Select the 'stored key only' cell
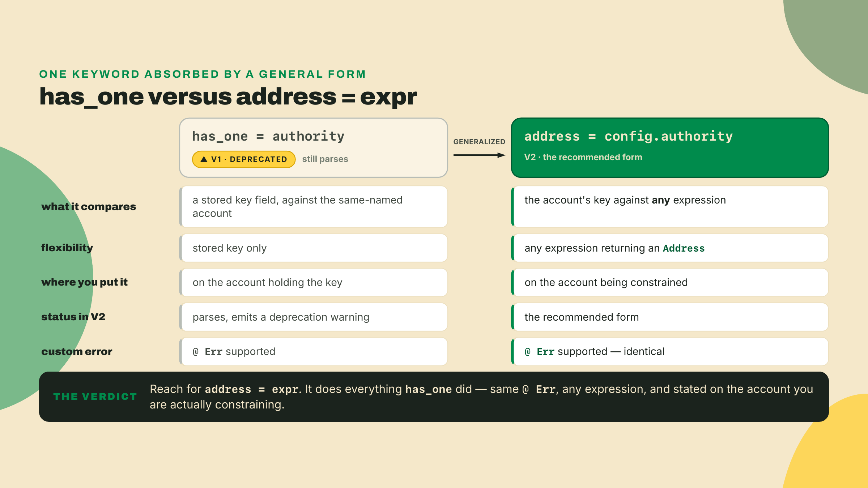Screen dimensions: 868x488 [314, 248]
